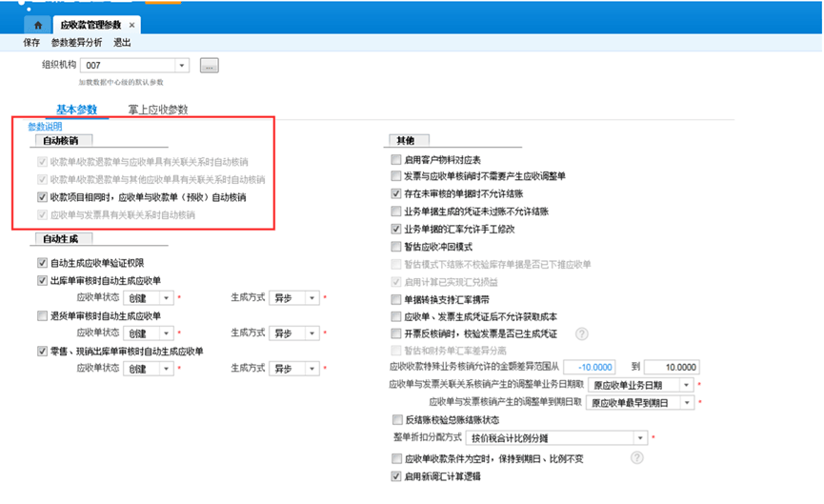
Task: Toggle 零售、现销出库单审核时自动生成应收单 checkbox
Action: point(42,351)
